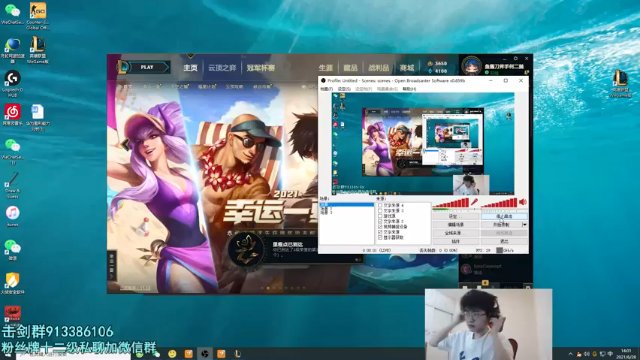Click the yellow smiley face taskbar icon
This screenshot has width=640, height=360.
point(172,354)
